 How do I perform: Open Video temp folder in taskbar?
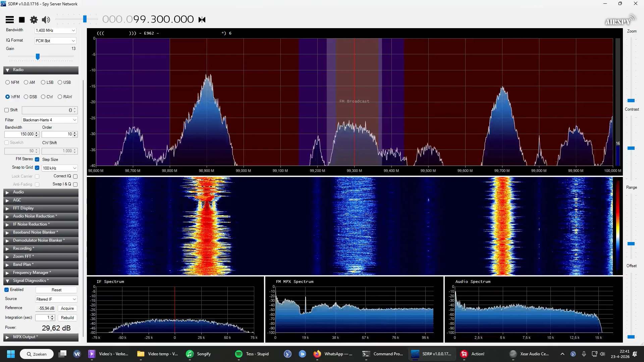click(157, 354)
